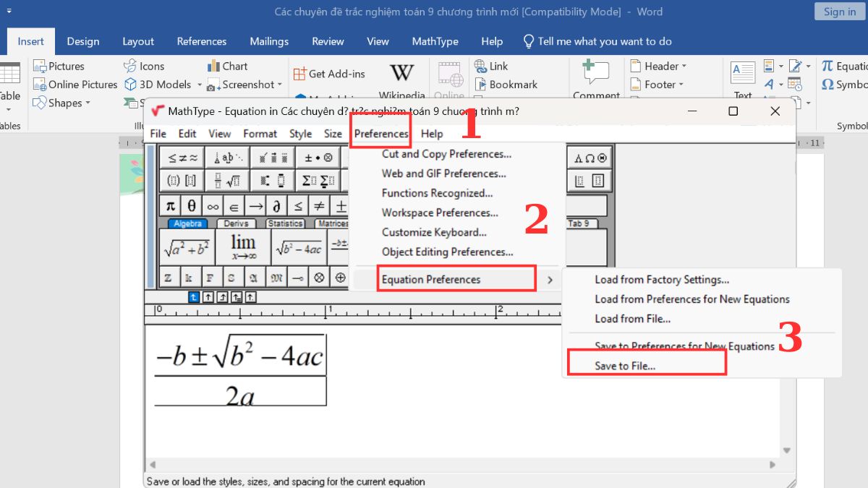Select the right-justified tab stop
This screenshot has height=488, width=868.
pos(222,296)
